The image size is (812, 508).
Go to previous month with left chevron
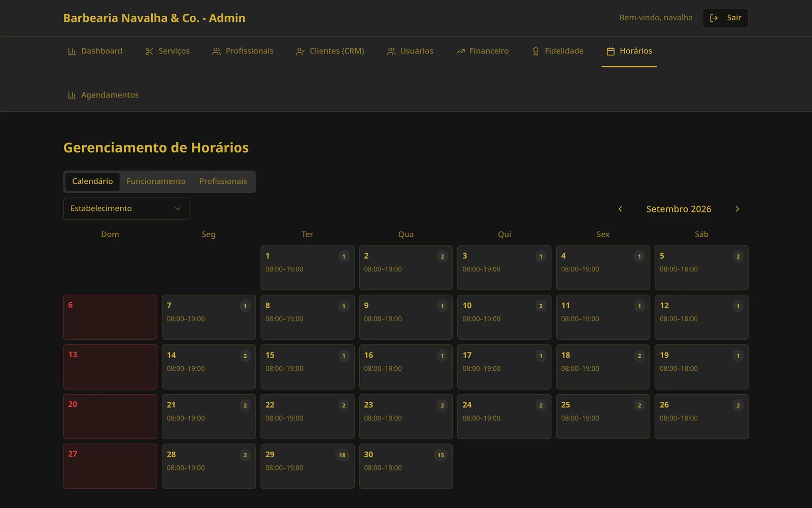(620, 209)
